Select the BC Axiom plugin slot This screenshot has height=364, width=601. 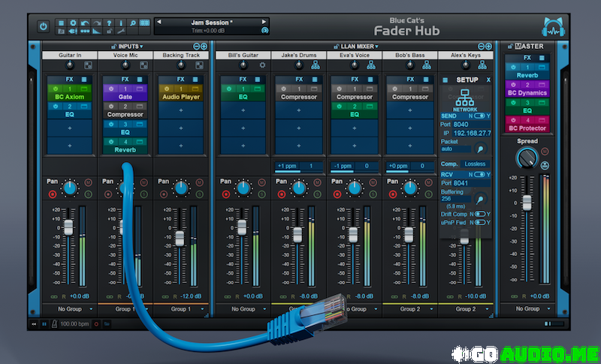[71, 98]
